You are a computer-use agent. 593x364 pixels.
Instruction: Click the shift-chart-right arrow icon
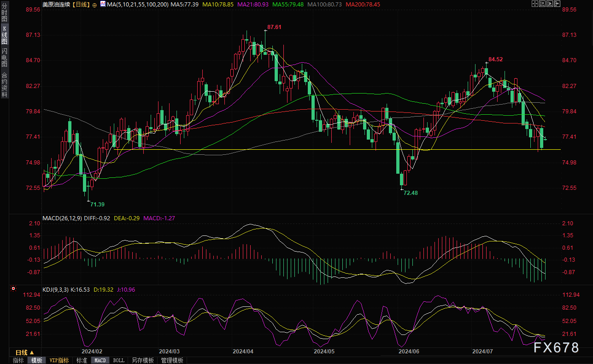[558, 4]
